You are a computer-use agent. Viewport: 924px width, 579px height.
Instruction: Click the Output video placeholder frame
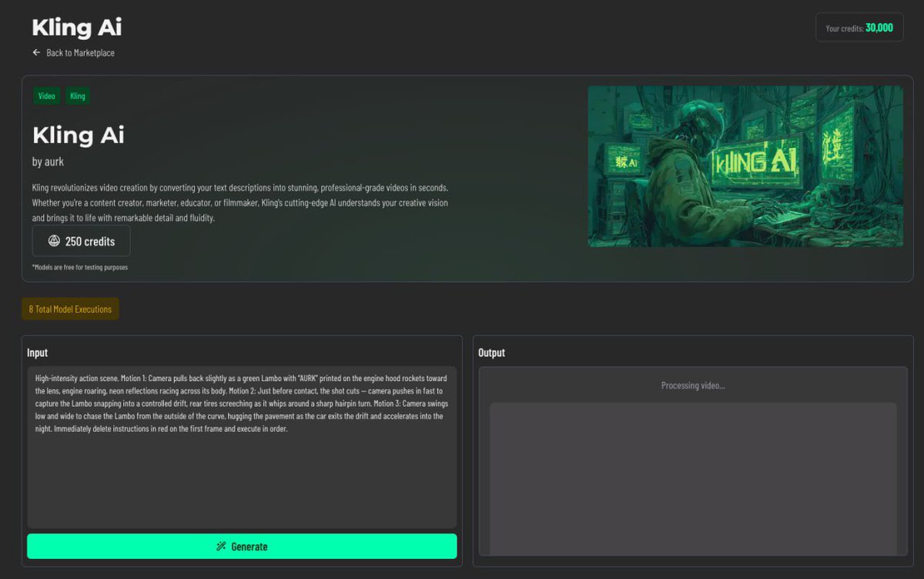click(x=691, y=478)
